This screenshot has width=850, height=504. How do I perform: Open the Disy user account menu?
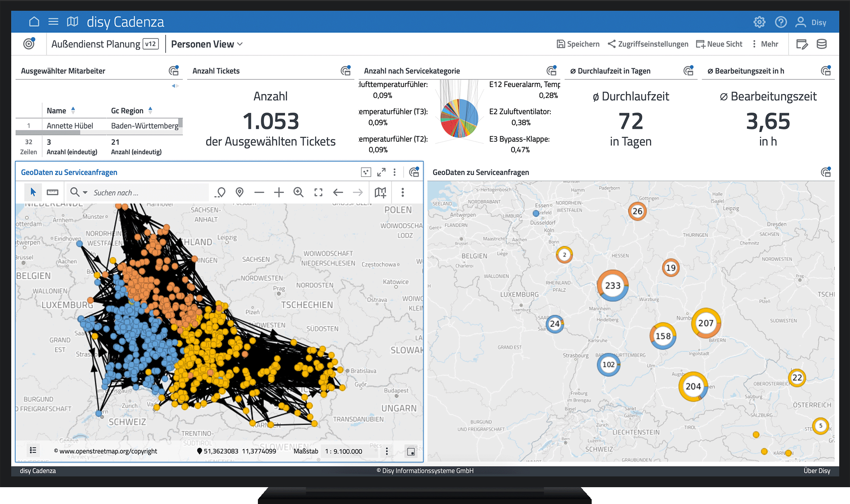pyautogui.click(x=811, y=22)
